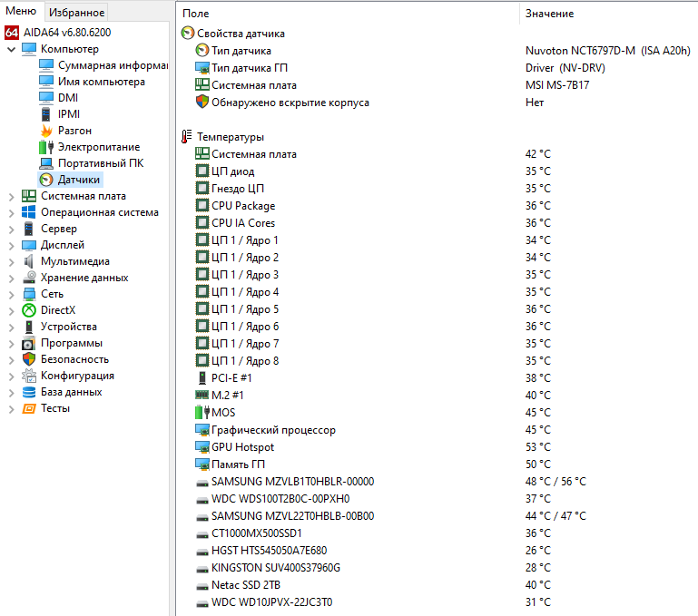
Task: Click the База данных database icon
Action: [29, 392]
